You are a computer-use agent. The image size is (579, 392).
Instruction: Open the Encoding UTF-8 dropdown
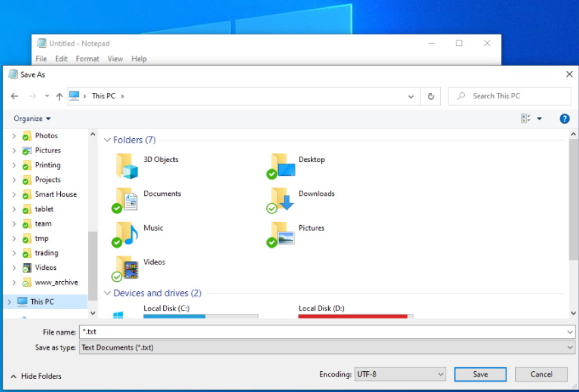tap(400, 374)
